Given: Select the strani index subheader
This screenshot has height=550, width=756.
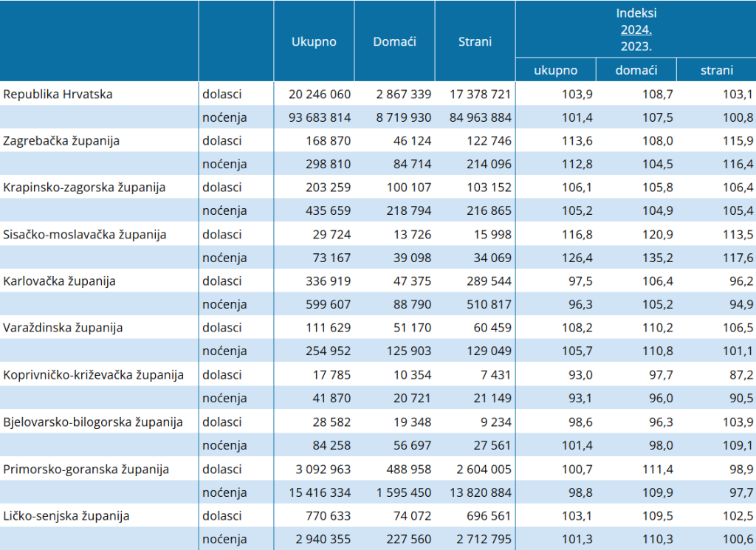Looking at the screenshot, I should (x=716, y=70).
